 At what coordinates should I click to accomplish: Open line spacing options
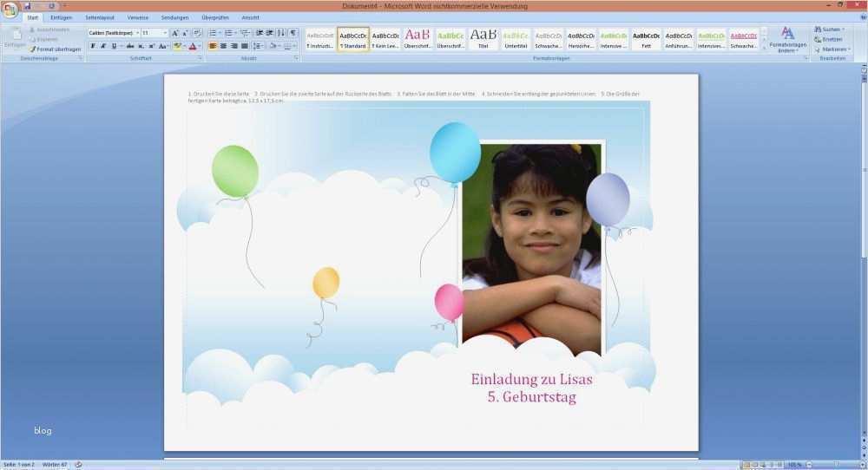[x=258, y=47]
